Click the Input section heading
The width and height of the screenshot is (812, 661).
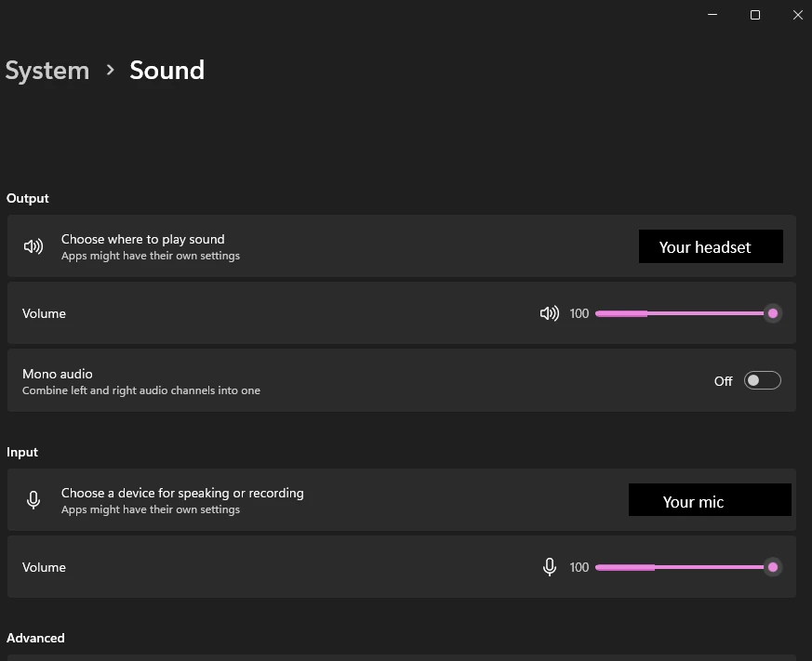point(22,452)
